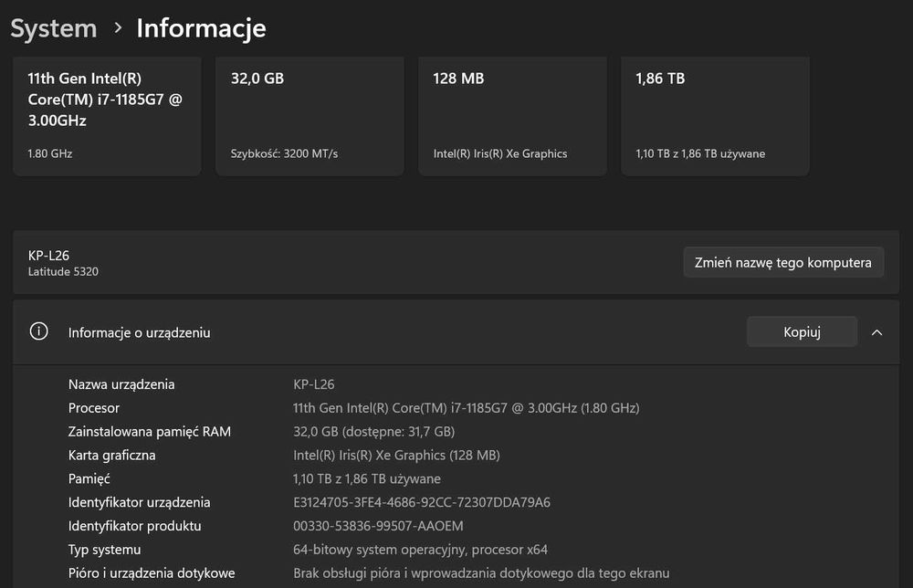Click 1,10 TB z 1,86 TB używane in storage card
This screenshot has height=588, width=913.
click(700, 153)
